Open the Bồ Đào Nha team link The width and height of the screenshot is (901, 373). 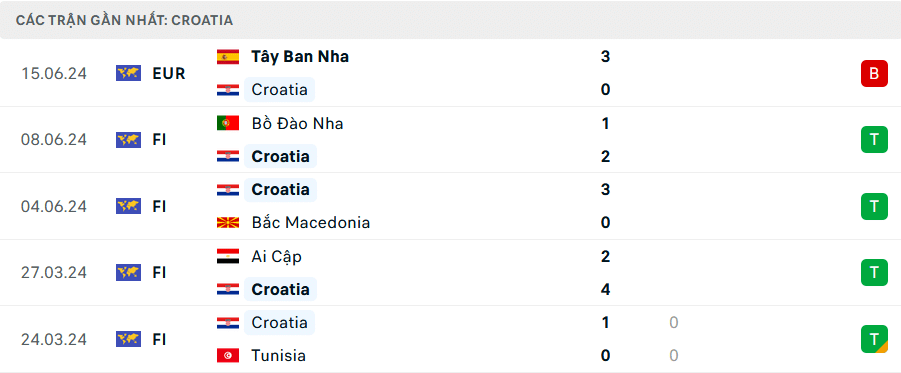pos(297,124)
